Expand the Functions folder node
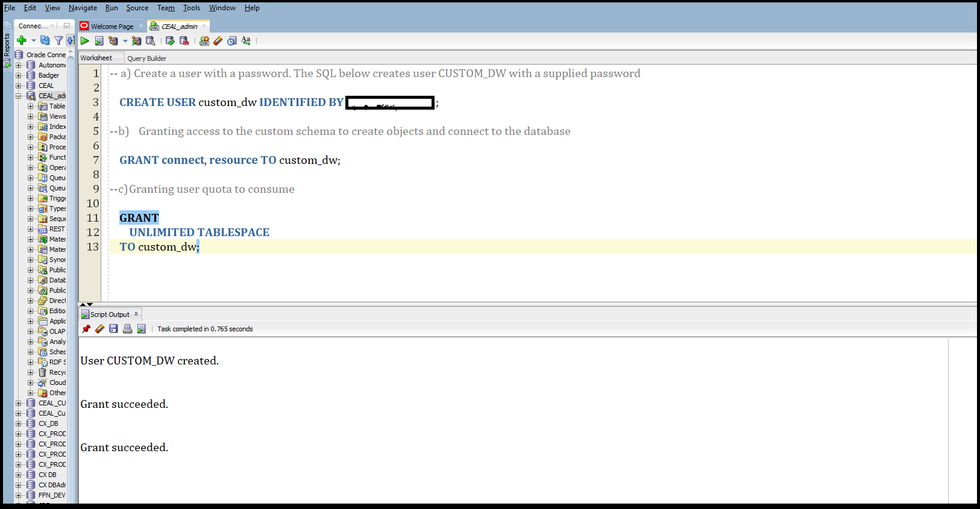Screen dimensions: 980x509 pos(31,157)
